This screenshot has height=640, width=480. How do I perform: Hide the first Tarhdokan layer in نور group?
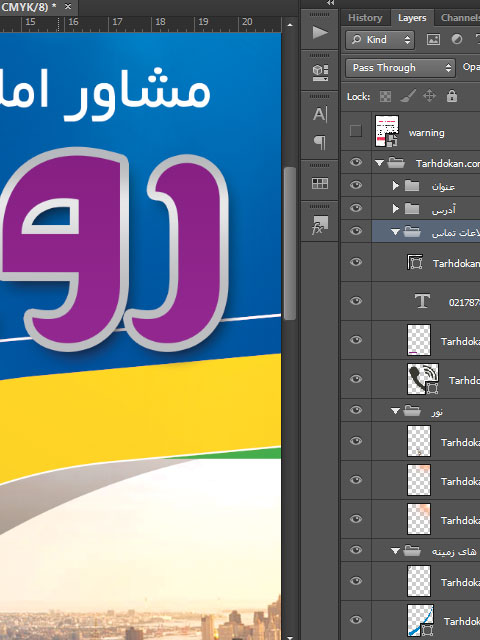(356, 441)
